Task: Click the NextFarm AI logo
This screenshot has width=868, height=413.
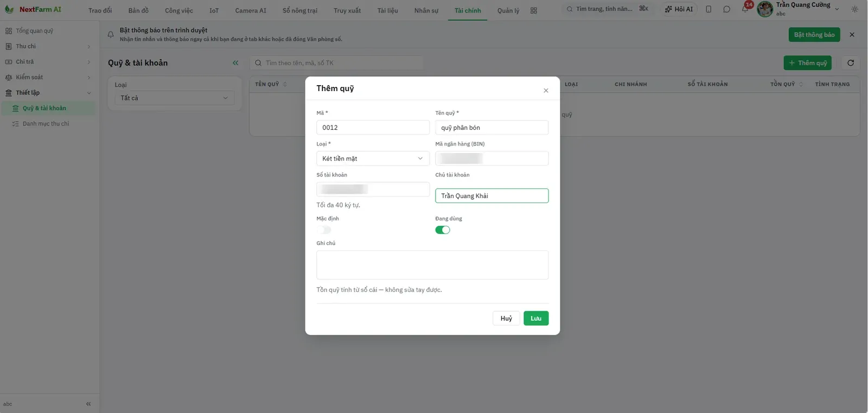Action: click(33, 9)
